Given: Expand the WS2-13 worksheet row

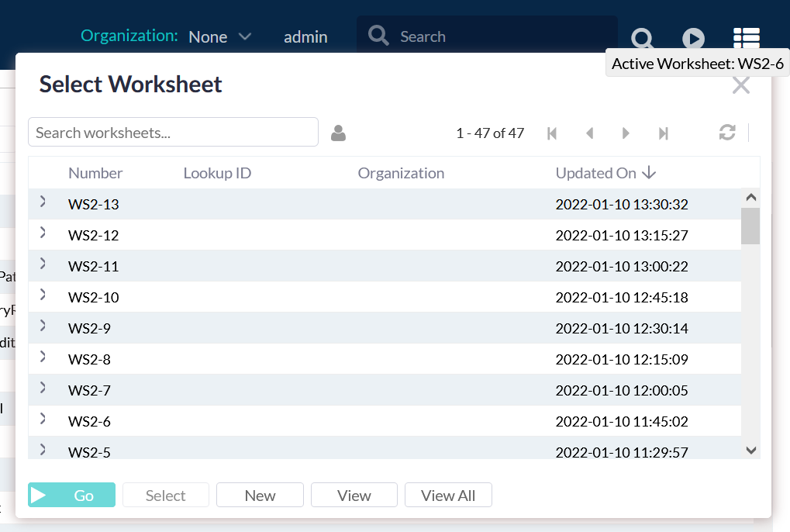Looking at the screenshot, I should (43, 202).
